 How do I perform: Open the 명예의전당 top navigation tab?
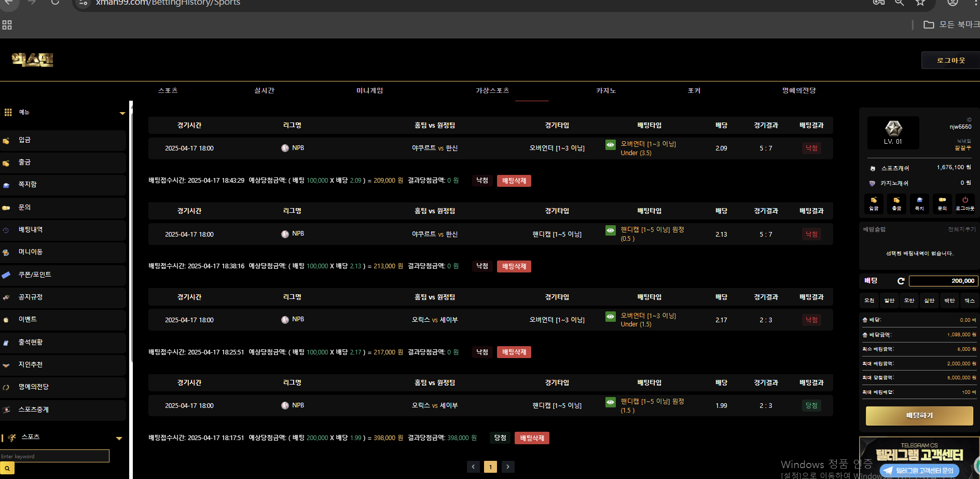click(799, 91)
